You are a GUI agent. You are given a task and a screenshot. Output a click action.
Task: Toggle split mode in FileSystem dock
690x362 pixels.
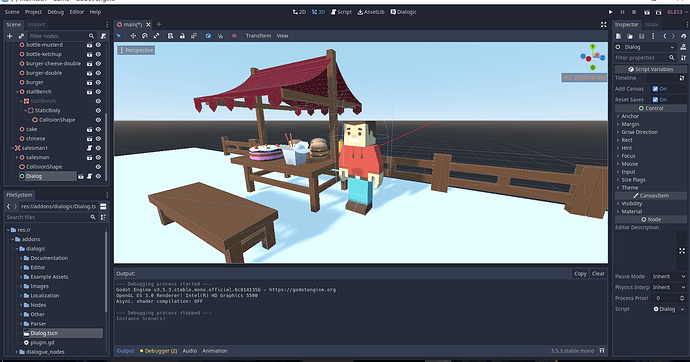pos(103,206)
